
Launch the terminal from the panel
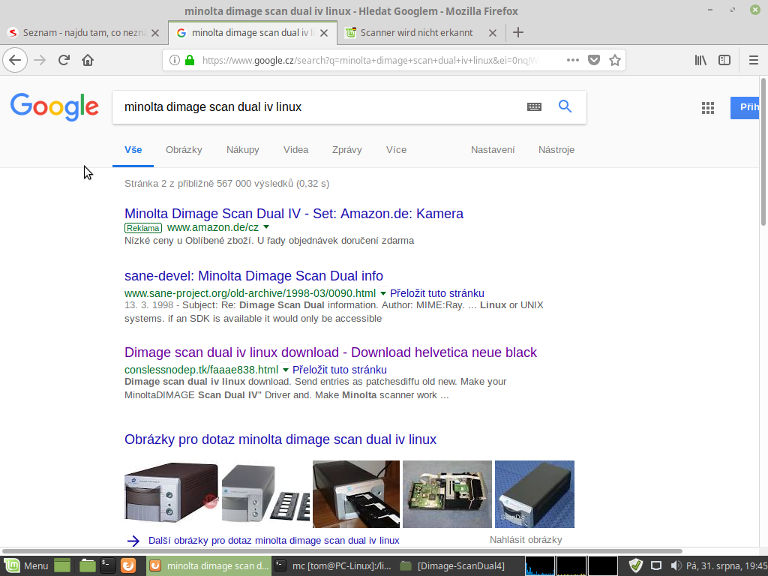point(107,566)
